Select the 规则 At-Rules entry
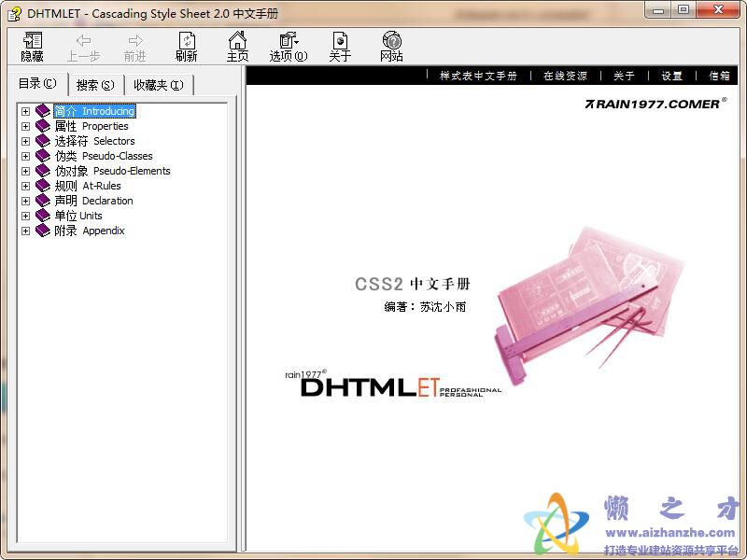 pos(88,186)
